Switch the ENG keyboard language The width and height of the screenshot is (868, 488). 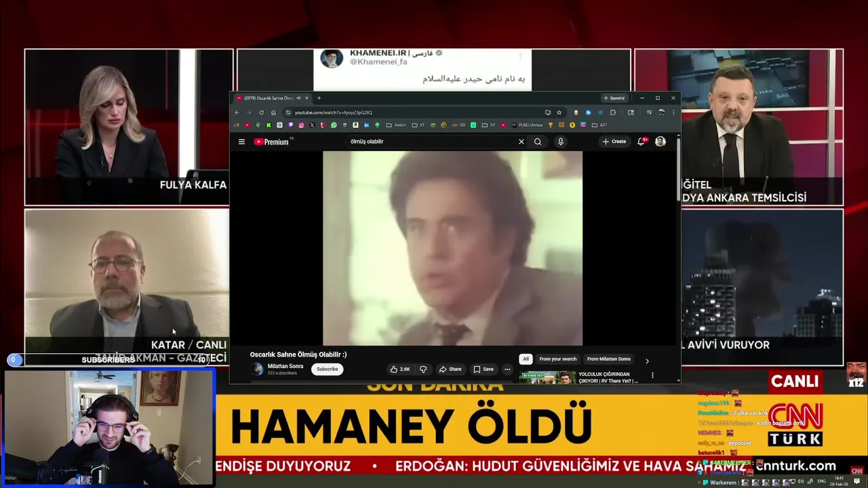coord(821,481)
